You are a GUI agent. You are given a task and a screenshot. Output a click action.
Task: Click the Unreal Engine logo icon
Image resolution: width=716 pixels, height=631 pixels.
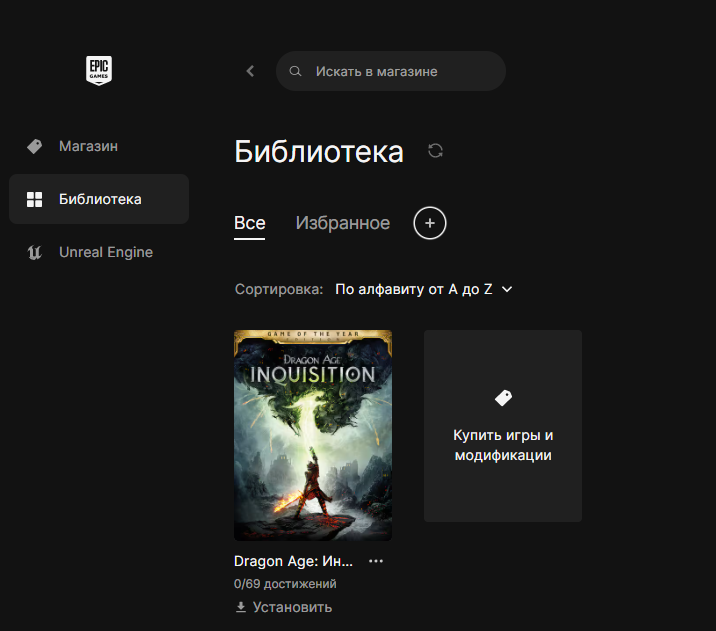tap(35, 252)
